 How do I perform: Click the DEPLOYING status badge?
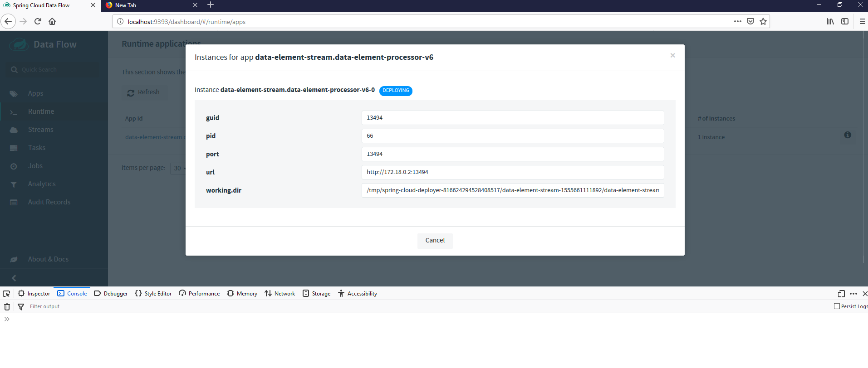click(396, 91)
